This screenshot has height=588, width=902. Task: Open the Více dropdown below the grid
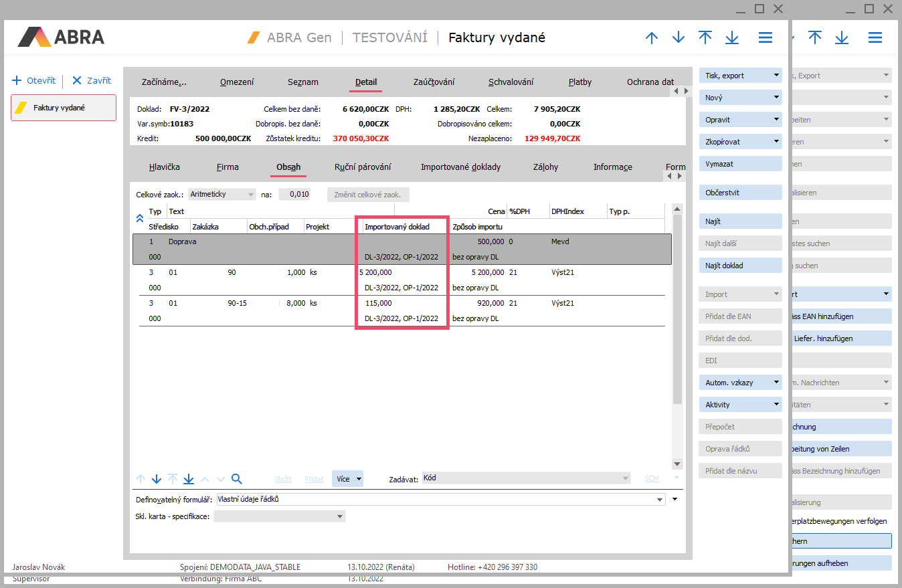click(349, 479)
